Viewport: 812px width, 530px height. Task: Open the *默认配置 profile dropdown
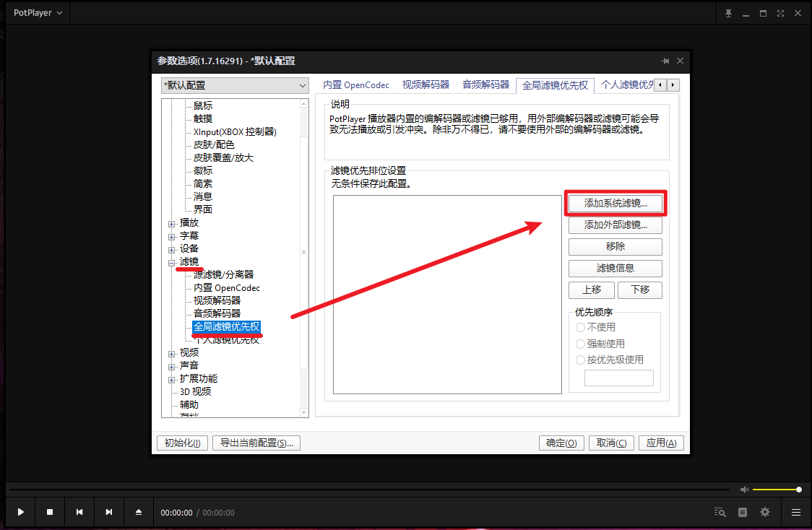[x=235, y=85]
